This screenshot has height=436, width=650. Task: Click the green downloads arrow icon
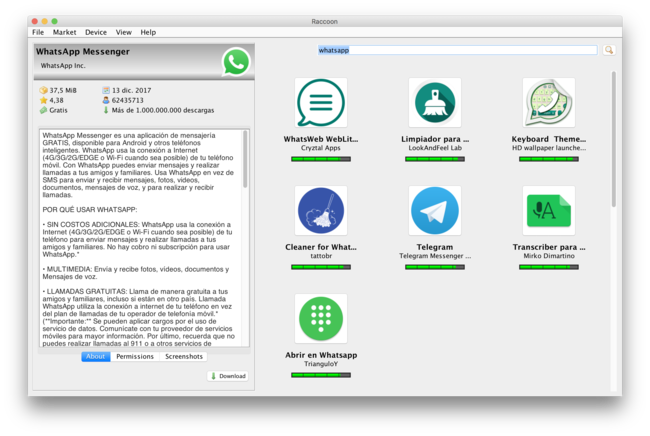(106, 110)
